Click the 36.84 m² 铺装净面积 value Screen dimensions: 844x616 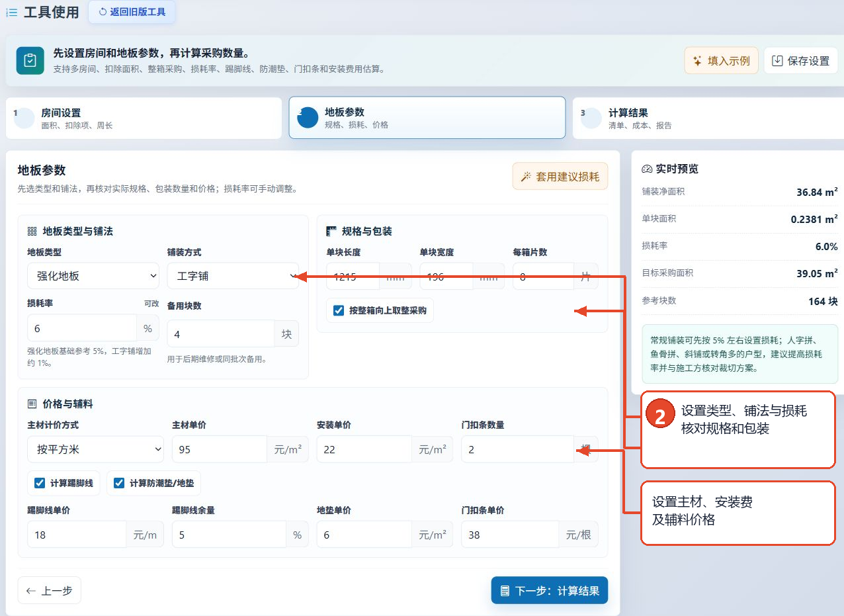point(817,192)
